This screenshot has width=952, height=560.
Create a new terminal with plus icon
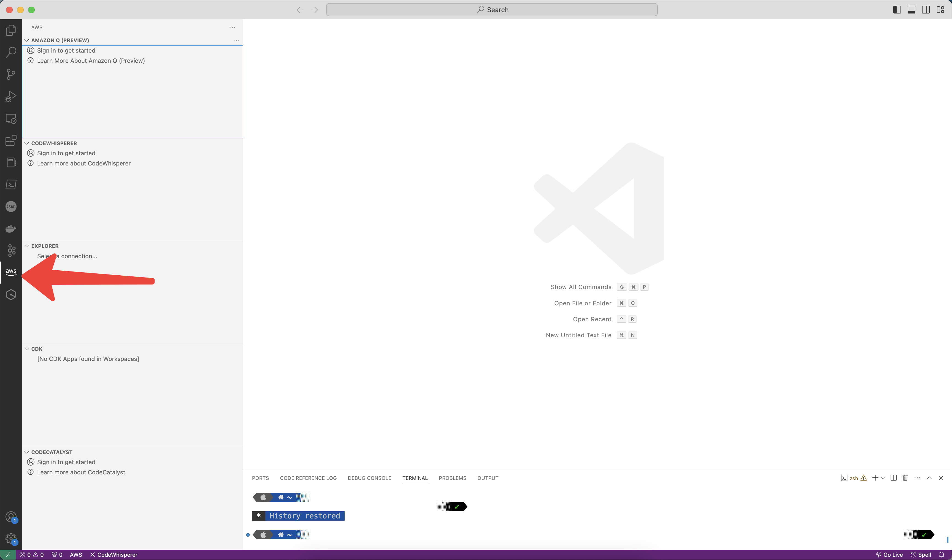coord(875,478)
